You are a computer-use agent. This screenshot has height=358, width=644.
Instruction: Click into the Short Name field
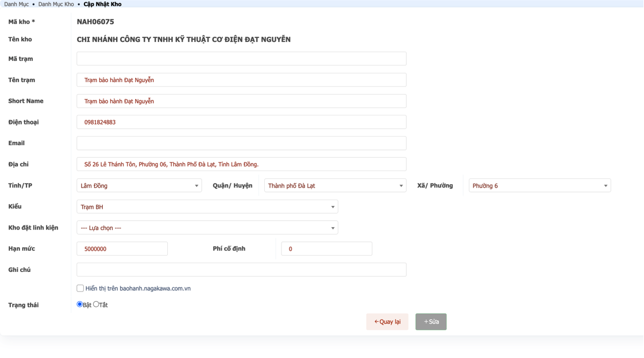[x=241, y=102]
